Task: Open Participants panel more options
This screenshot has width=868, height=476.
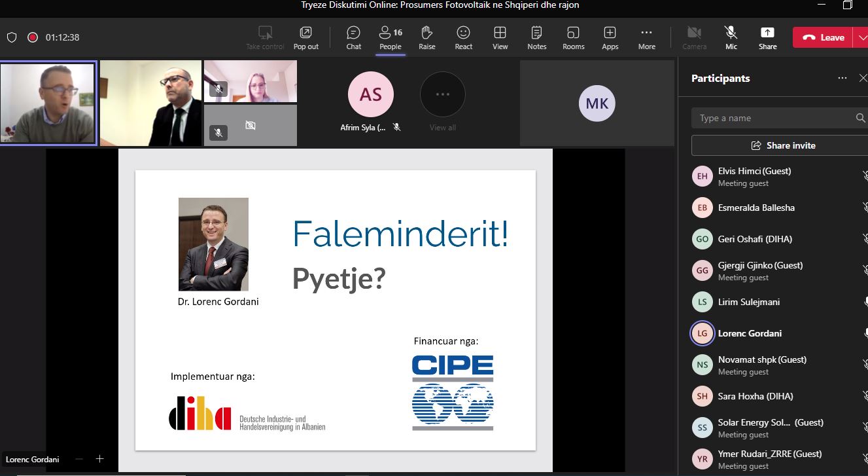Action: [842, 78]
